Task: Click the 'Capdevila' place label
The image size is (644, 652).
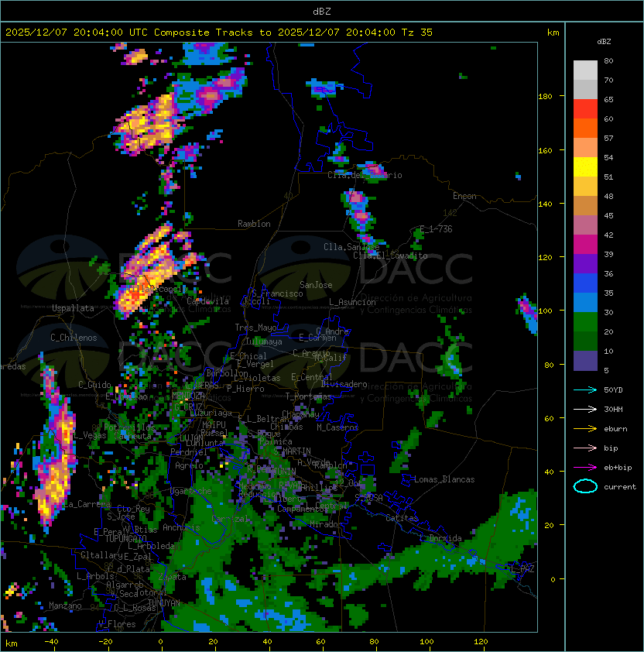Action: click(208, 300)
